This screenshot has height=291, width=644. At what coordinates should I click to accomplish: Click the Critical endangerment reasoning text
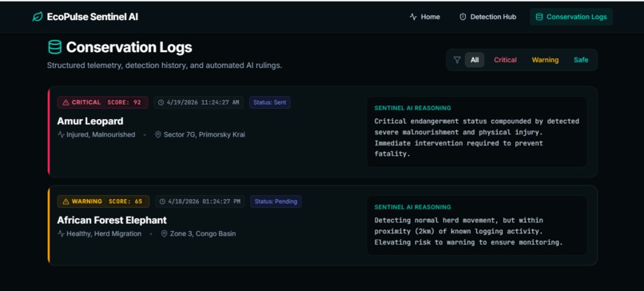pos(476,138)
